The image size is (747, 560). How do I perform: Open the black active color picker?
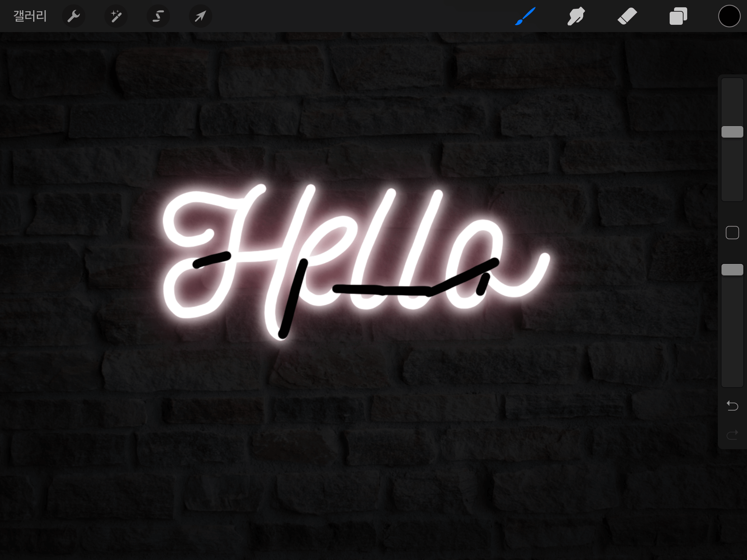click(729, 16)
